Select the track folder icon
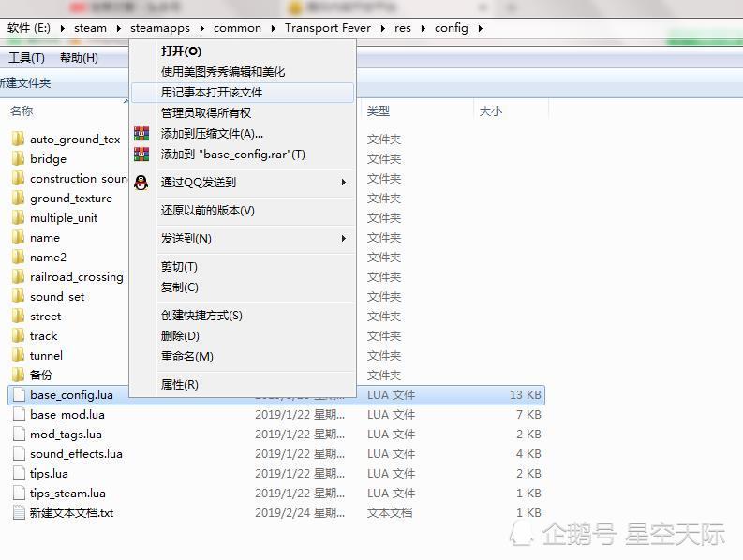The image size is (743, 560). (19, 335)
